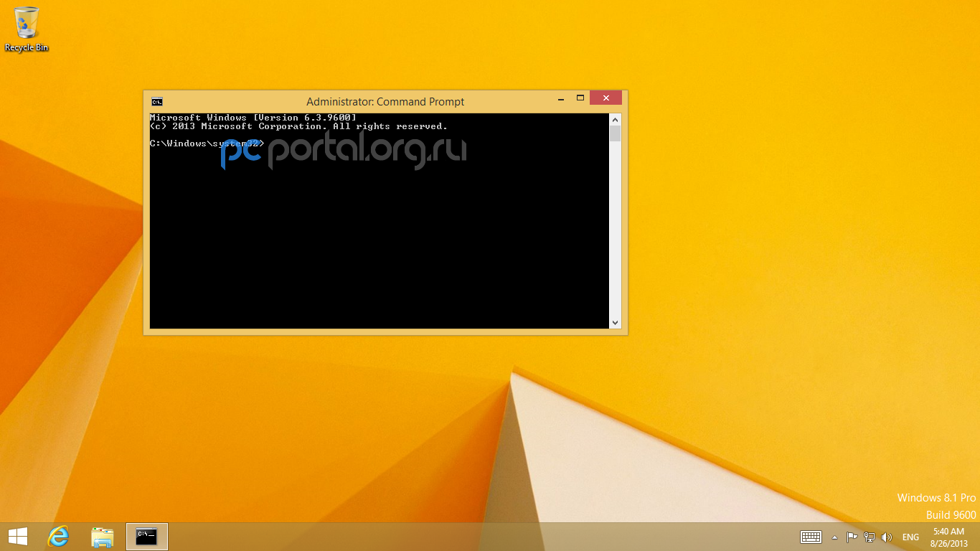Select the Command Prompt taskbar button
Screen dimensions: 980x551
click(x=147, y=537)
